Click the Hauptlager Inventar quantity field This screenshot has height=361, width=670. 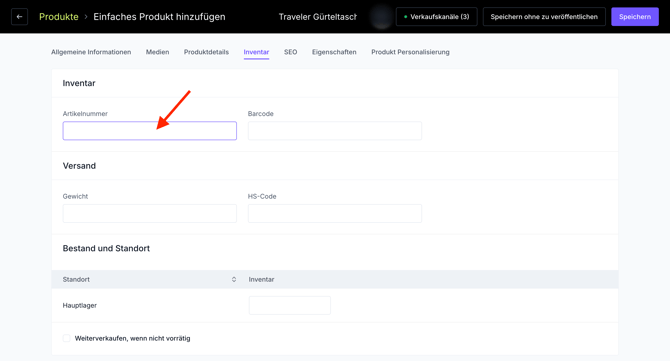[x=290, y=305]
